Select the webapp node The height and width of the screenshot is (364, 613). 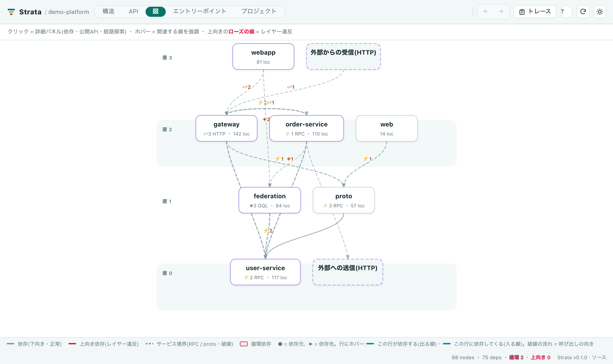pos(263,57)
